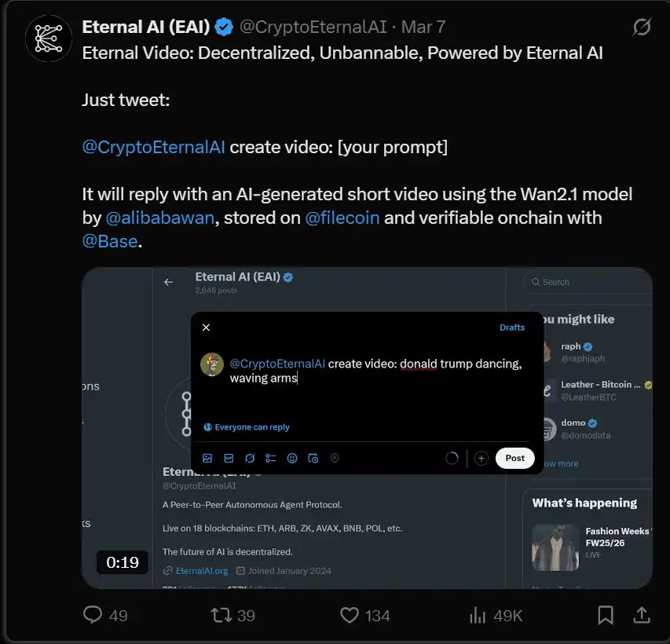Screen dimensions: 670x644
Task: Expand the Everyone can reply setting
Action: (247, 427)
